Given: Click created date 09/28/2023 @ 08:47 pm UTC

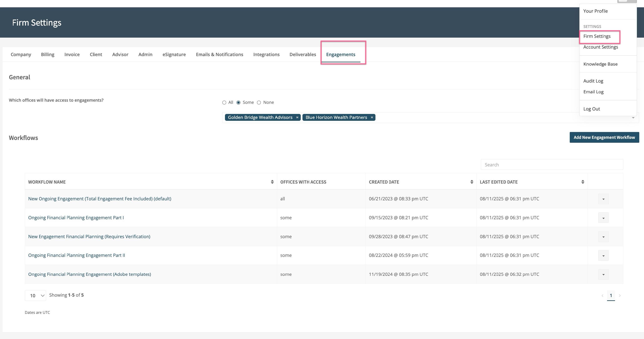Looking at the screenshot, I should click(x=398, y=237).
